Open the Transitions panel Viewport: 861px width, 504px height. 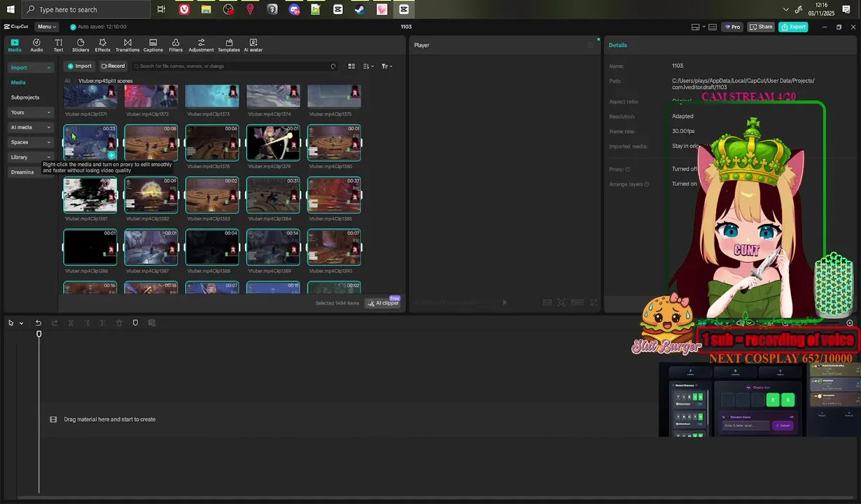click(127, 45)
